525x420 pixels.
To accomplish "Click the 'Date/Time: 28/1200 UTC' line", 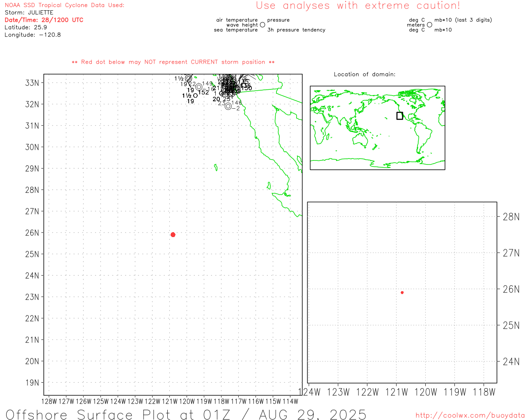I will click(44, 20).
